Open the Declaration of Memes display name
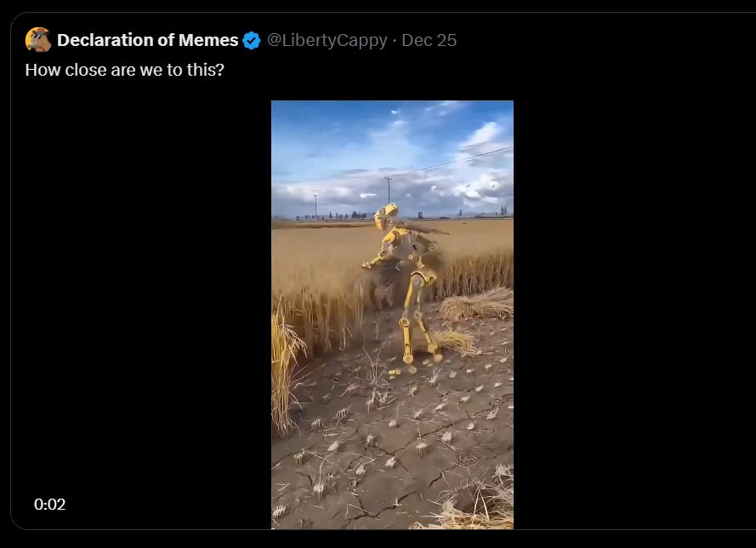This screenshot has height=548, width=756. (147, 40)
